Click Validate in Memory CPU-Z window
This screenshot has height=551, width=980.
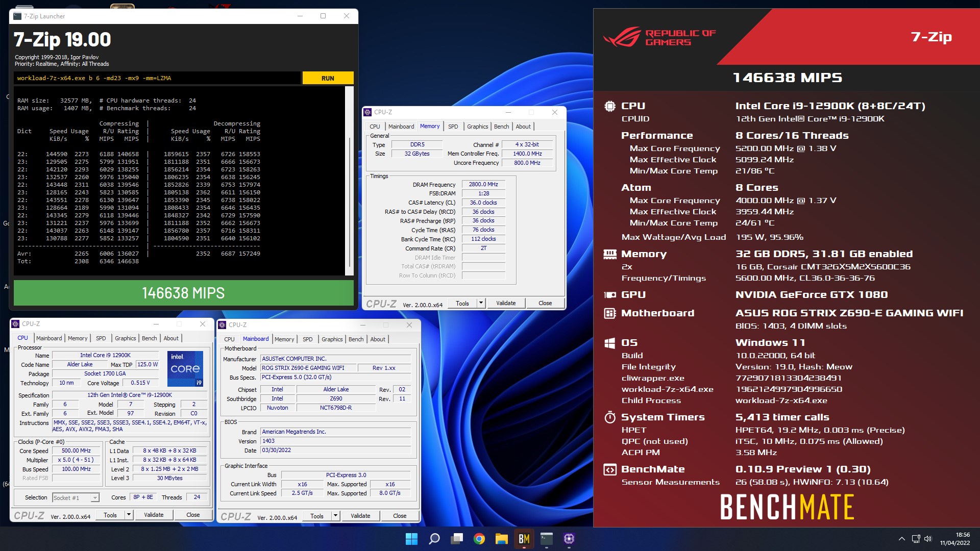506,303
